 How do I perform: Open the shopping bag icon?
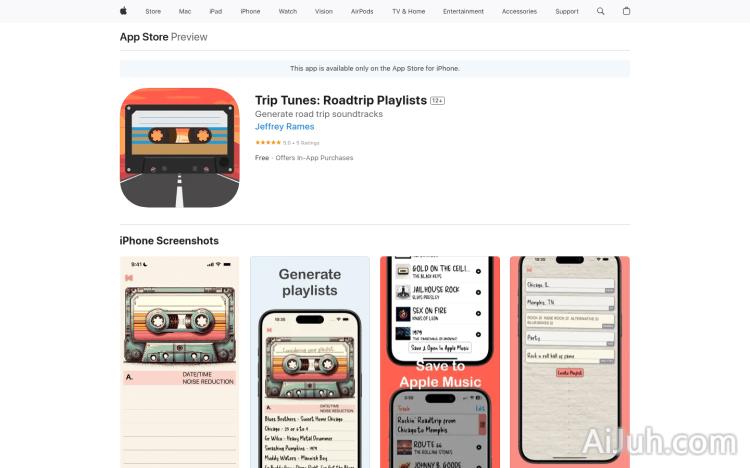pos(627,11)
